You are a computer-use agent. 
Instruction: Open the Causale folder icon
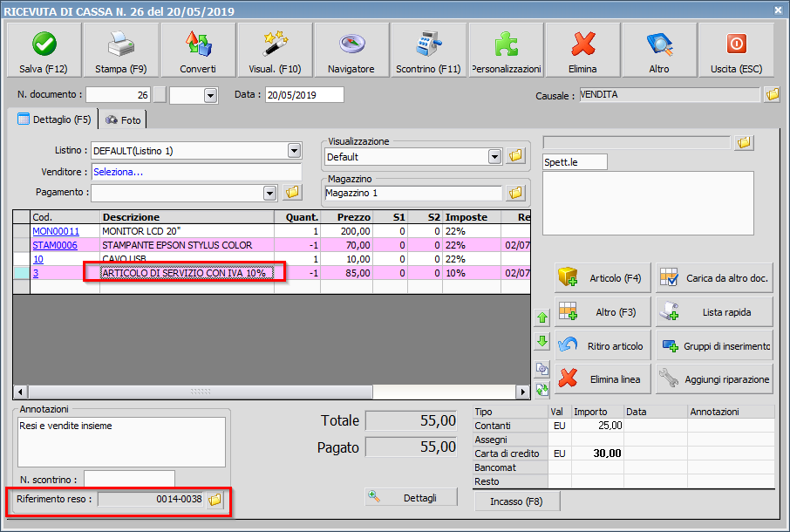click(772, 94)
